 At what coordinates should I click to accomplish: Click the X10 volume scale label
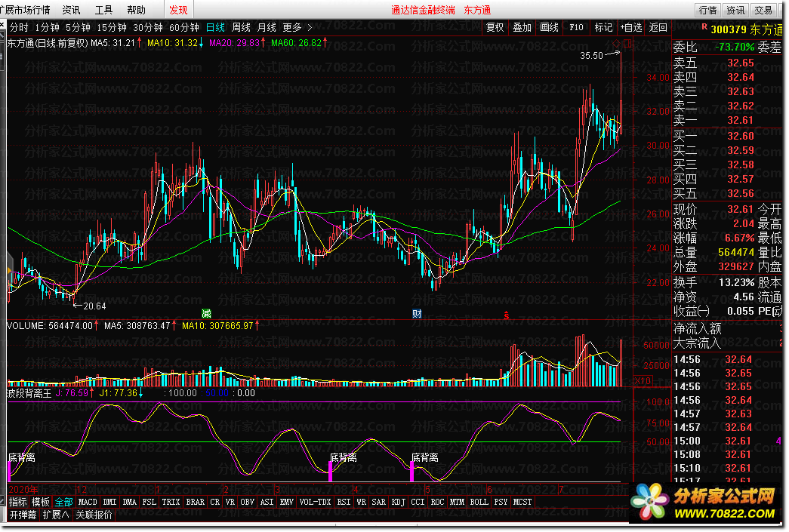[643, 380]
